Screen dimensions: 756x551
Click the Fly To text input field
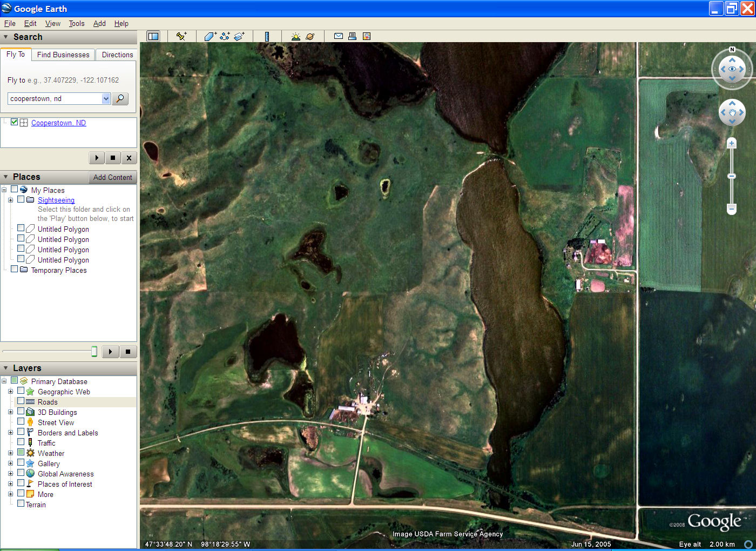(x=55, y=98)
